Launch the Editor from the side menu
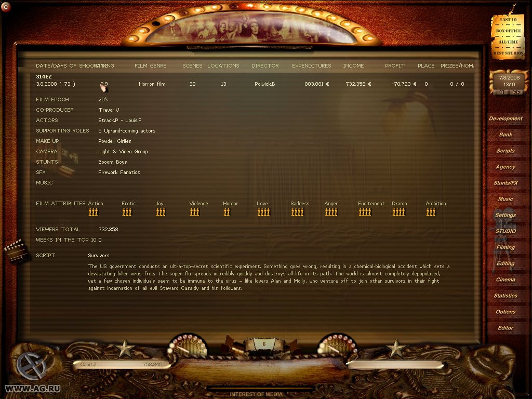 tap(506, 328)
